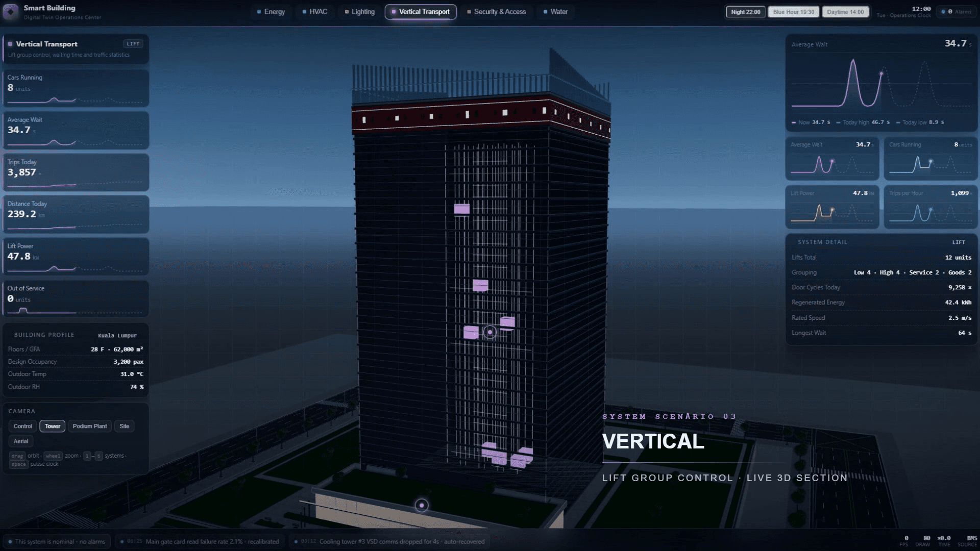This screenshot has width=980, height=551.
Task: Set time preset to Night 22:00
Action: coord(746,12)
